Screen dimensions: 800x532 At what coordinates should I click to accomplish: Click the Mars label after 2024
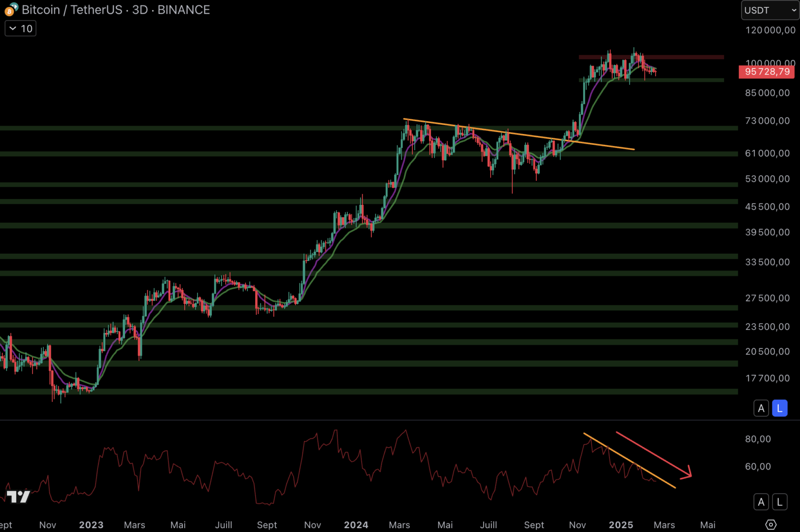(x=400, y=525)
